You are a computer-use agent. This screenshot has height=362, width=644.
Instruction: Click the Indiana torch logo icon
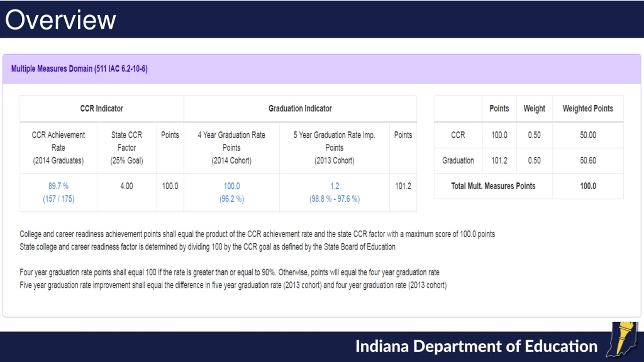622,339
